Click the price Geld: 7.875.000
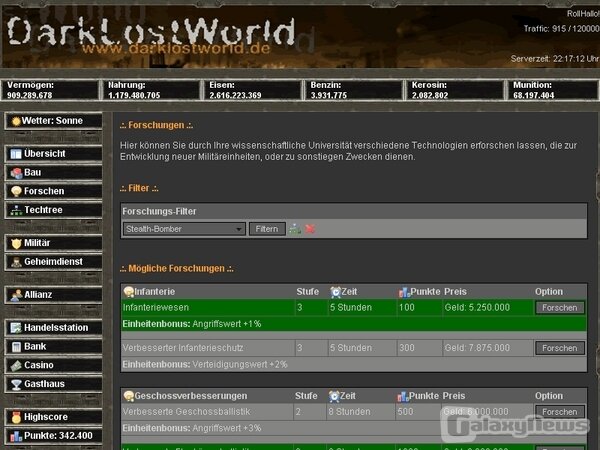The width and height of the screenshot is (600, 450). pyautogui.click(x=477, y=348)
